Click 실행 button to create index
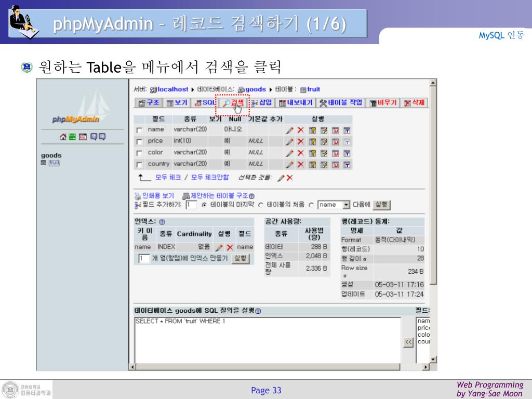The image size is (532, 399). (241, 259)
